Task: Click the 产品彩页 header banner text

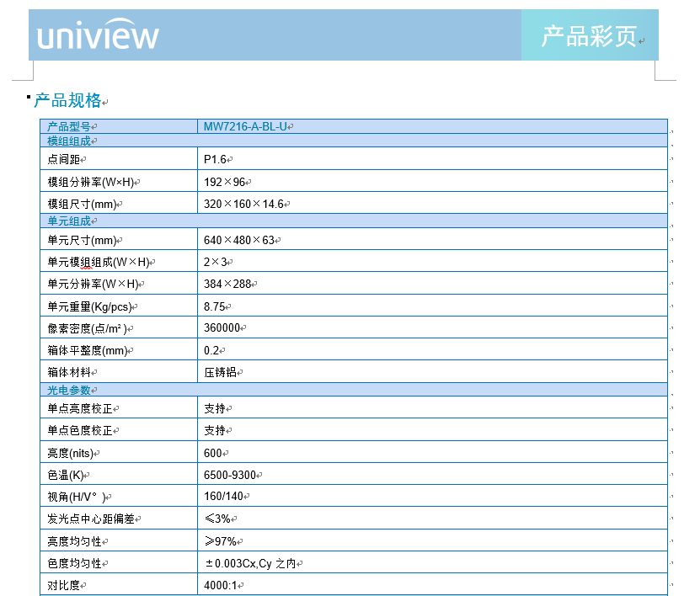Action: [x=588, y=36]
